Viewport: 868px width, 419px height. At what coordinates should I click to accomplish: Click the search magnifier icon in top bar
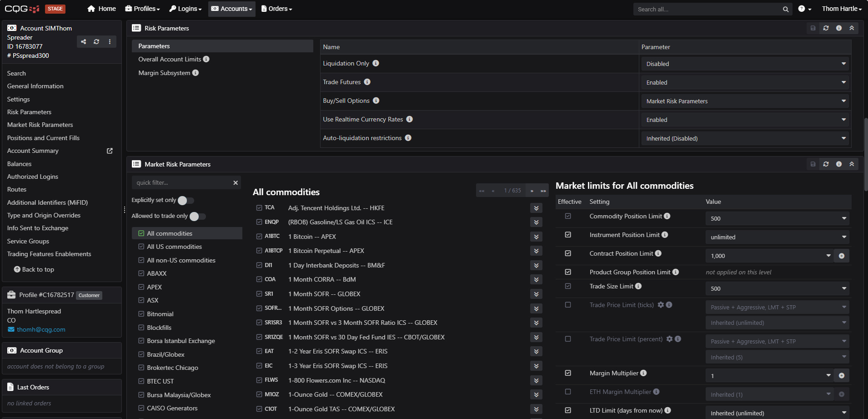point(785,9)
